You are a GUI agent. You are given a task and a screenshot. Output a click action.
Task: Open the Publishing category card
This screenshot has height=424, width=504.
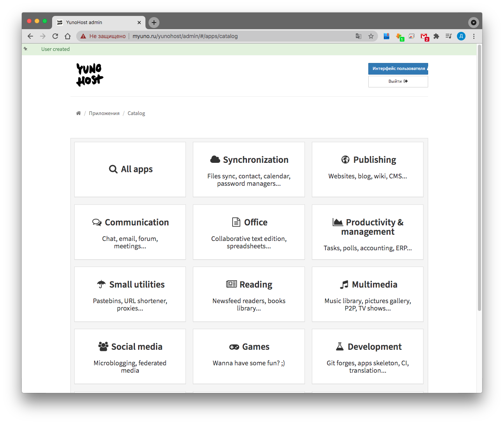(367, 169)
